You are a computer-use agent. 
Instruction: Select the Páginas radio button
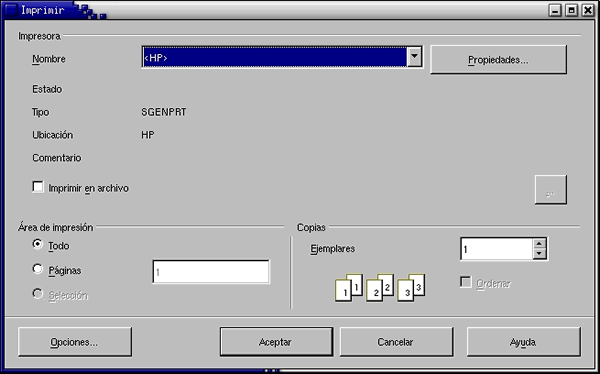[38, 269]
